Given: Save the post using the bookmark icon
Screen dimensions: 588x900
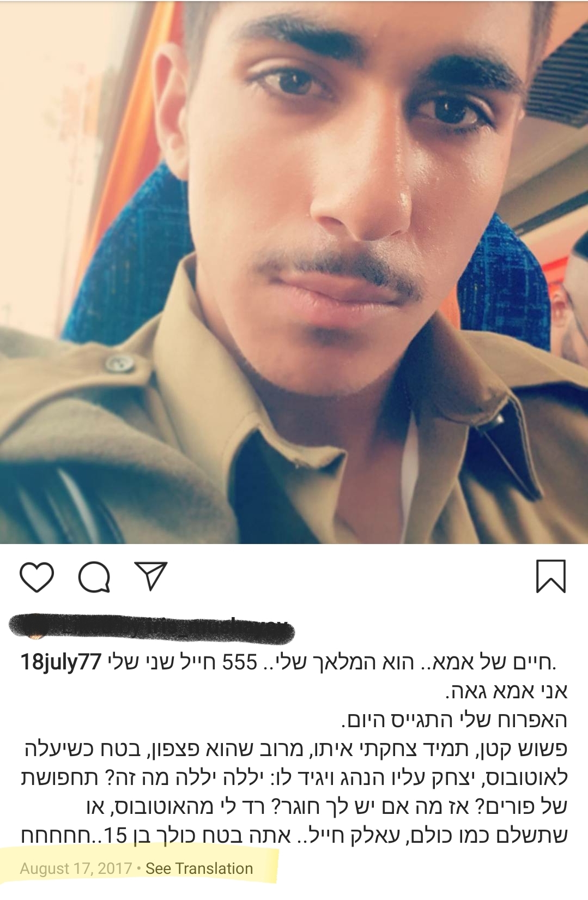Looking at the screenshot, I should (x=551, y=576).
